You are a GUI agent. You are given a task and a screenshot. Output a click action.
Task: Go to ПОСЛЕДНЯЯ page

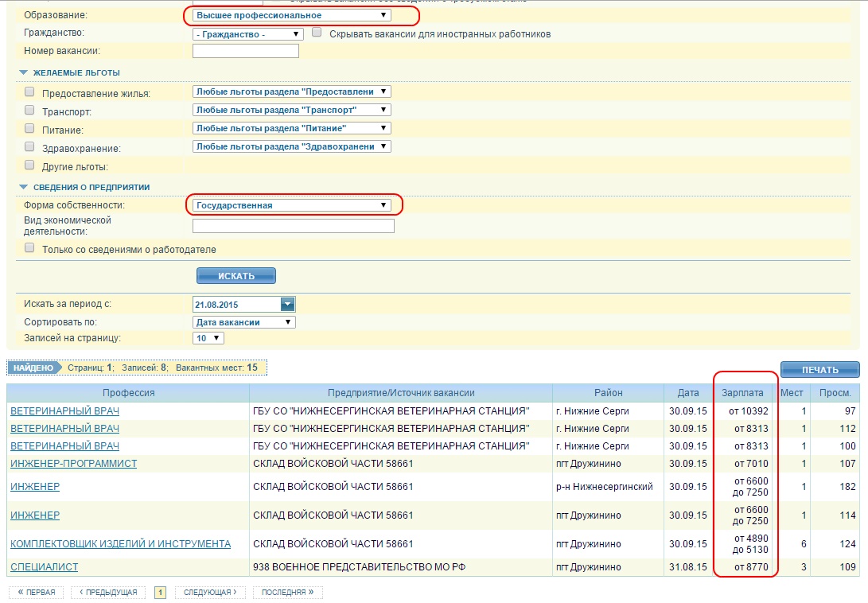pos(287,593)
